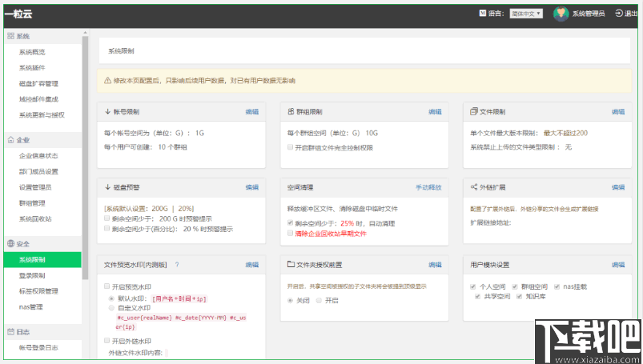
Task: Click 编辑 link on 外链扩展 card
Action: pos(618,187)
